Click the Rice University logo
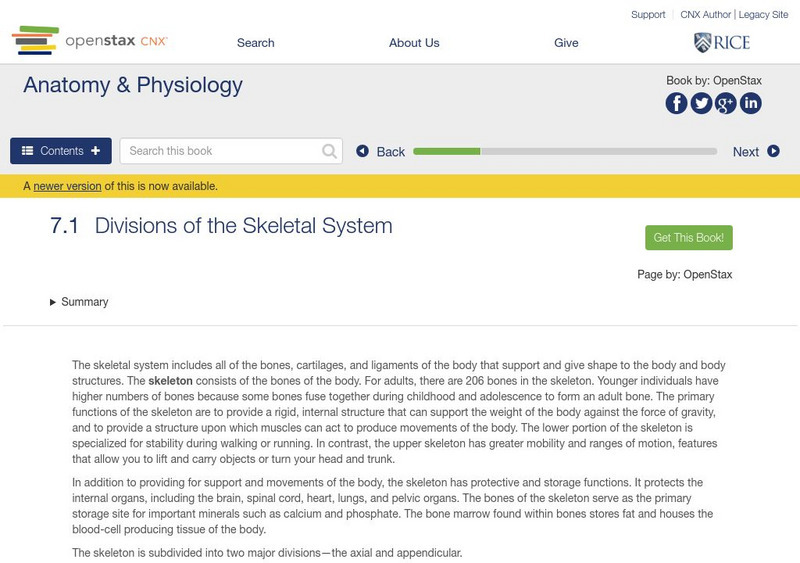The image size is (800, 563). pos(722,42)
